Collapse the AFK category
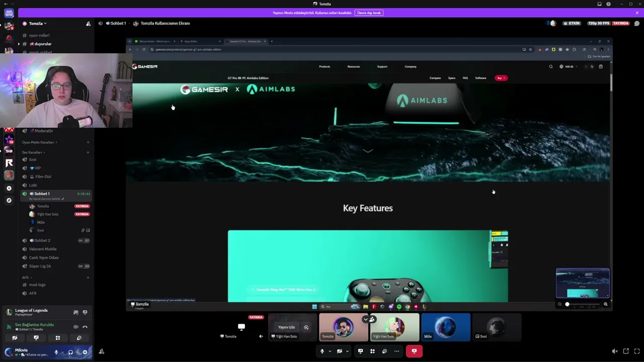 [x=27, y=278]
